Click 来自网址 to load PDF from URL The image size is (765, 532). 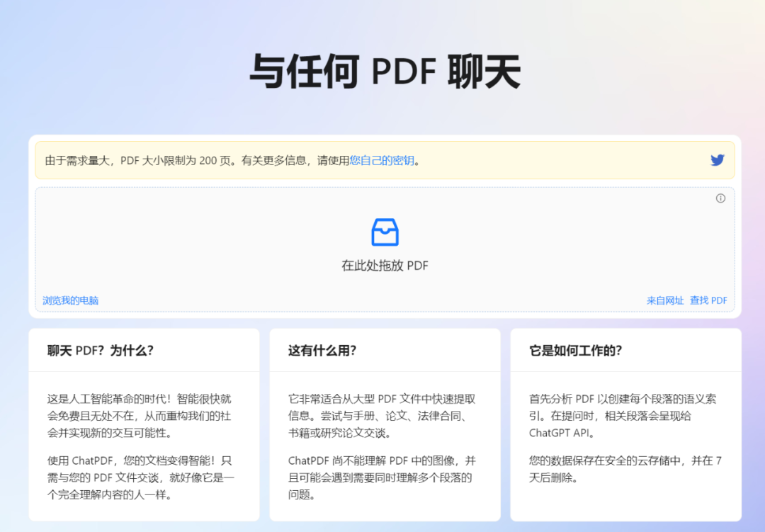point(664,300)
